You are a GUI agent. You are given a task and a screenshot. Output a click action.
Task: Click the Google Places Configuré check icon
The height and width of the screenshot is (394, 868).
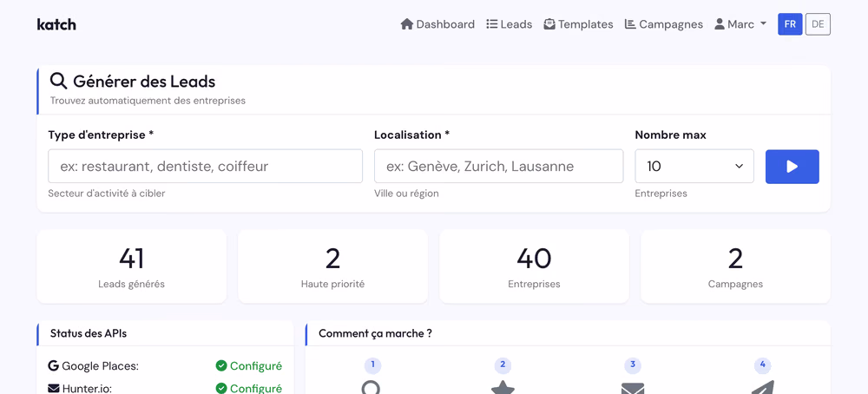220,365
